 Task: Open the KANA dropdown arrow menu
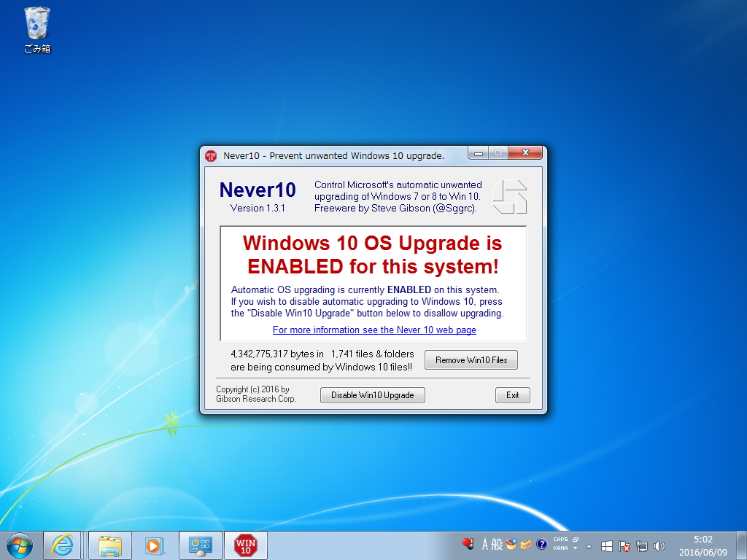[x=575, y=548]
